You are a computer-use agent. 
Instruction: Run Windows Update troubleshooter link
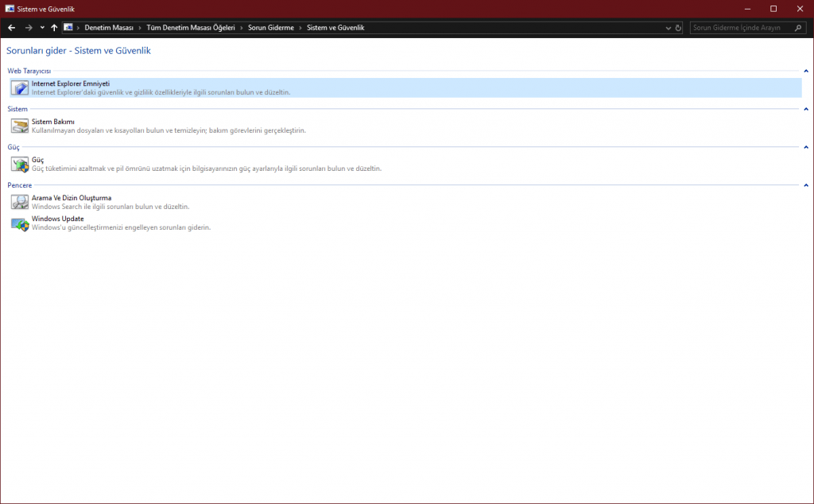[57, 219]
